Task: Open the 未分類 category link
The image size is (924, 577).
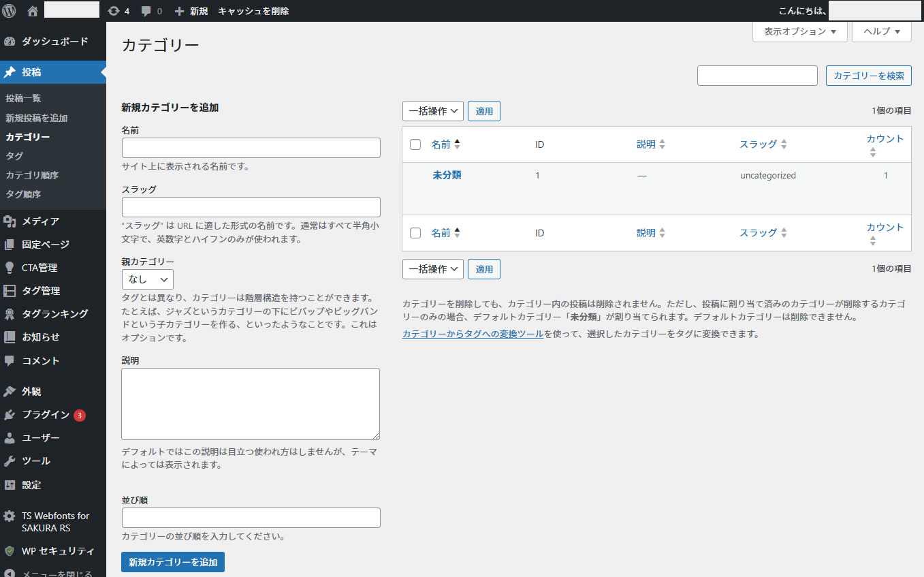Action: tap(447, 175)
